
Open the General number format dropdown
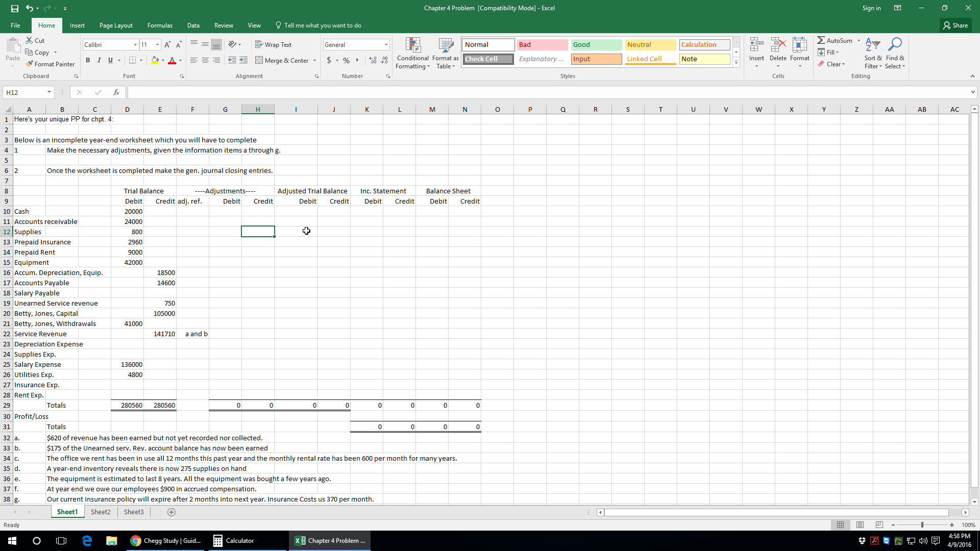pyautogui.click(x=386, y=45)
